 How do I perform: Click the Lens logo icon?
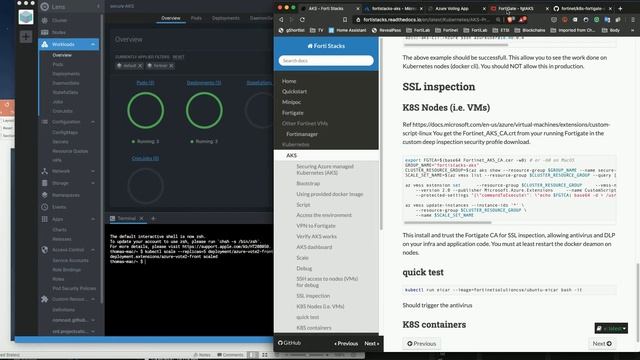point(44,7)
